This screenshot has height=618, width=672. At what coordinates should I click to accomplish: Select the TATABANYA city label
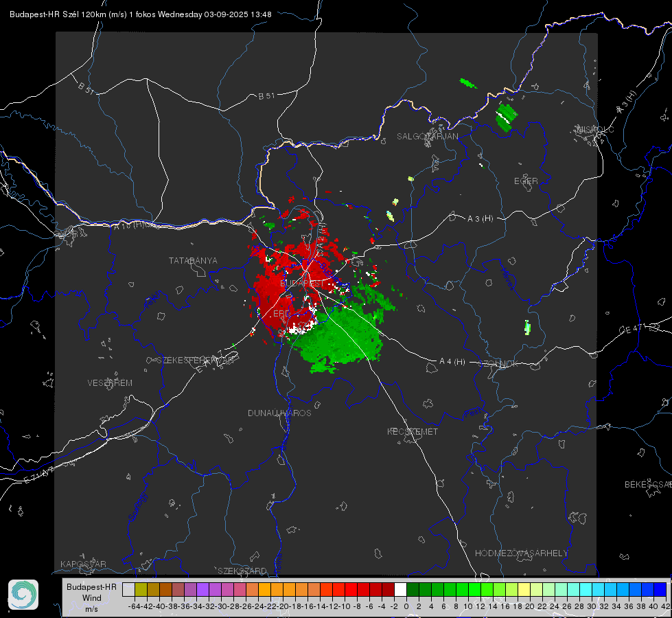[193, 261]
